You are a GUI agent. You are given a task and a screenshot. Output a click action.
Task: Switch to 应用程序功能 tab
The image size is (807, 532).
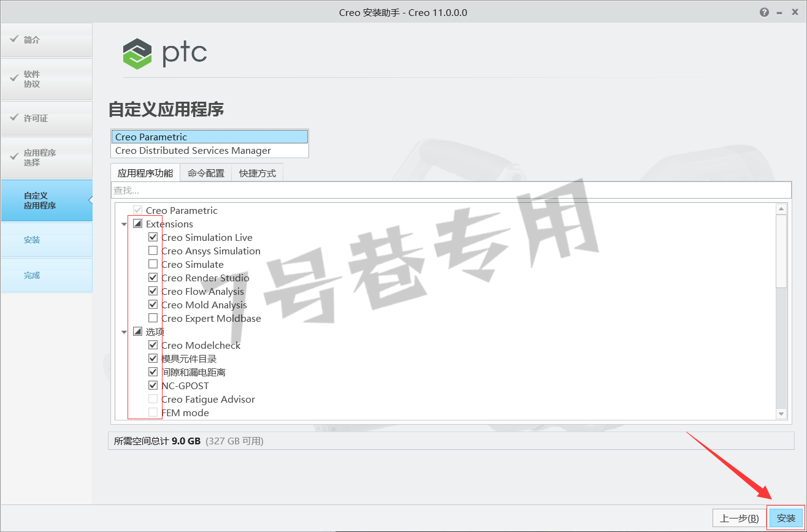(x=145, y=173)
